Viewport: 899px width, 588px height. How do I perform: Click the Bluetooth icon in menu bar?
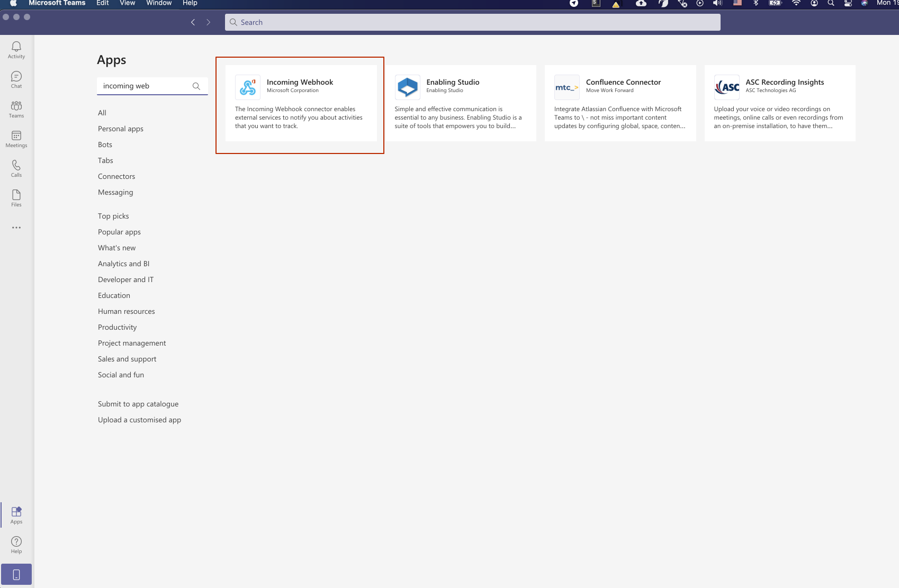click(x=756, y=3)
